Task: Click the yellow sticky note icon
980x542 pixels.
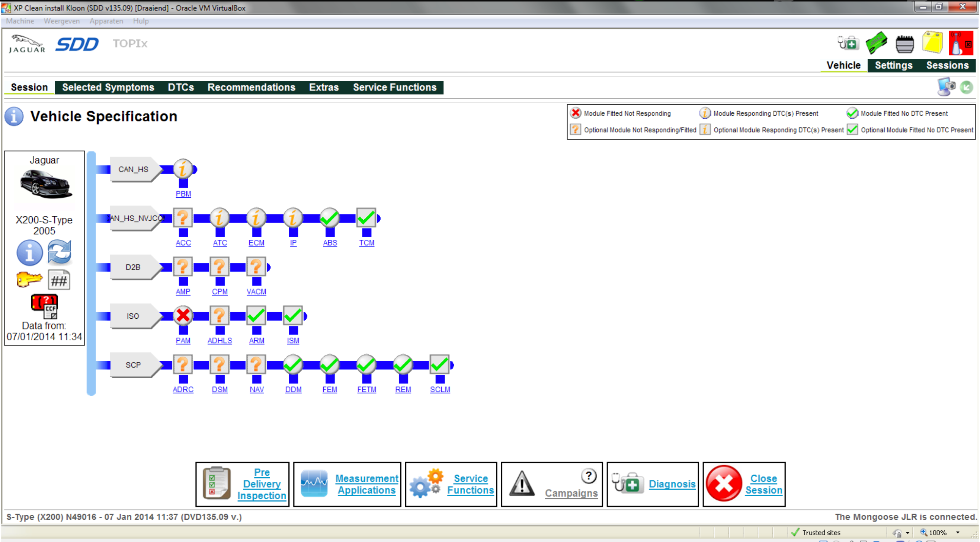Action: point(932,43)
